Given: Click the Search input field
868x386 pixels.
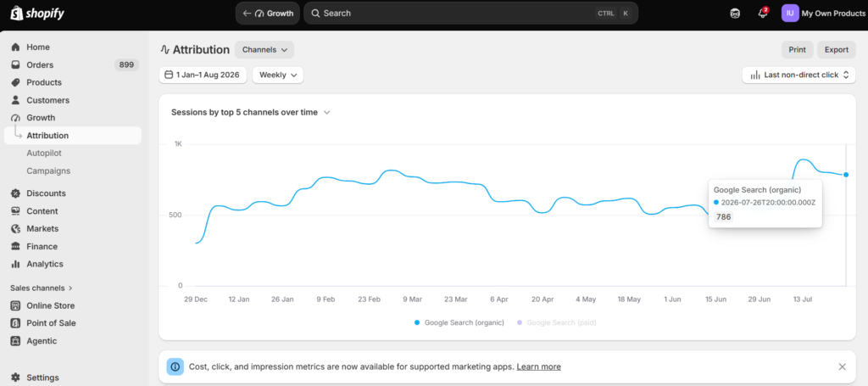Looking at the screenshot, I should [x=470, y=14].
